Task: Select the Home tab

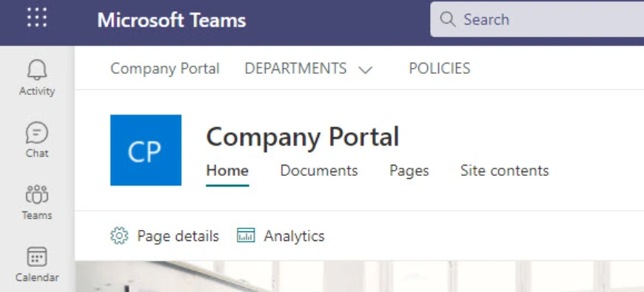Action: click(227, 171)
